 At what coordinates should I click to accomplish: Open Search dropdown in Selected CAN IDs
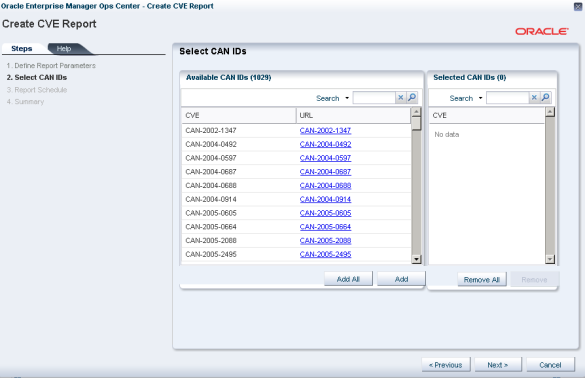tap(481, 98)
